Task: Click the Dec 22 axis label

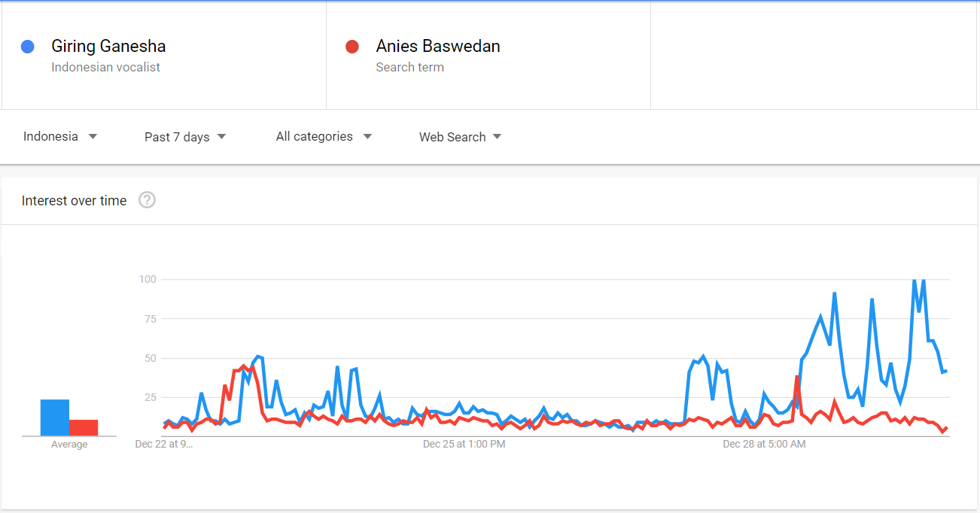Action: (163, 445)
